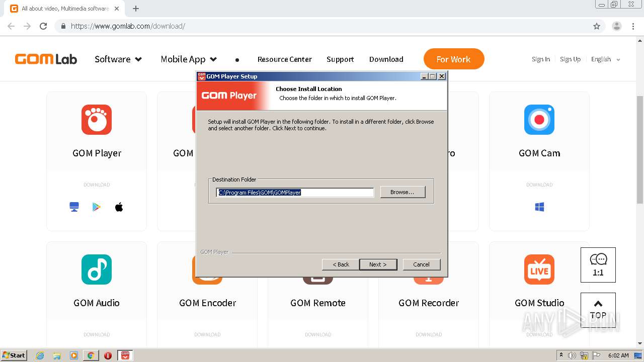644x362 pixels.
Task: Open Windows Media Player taskbar icon
Action: (x=74, y=355)
